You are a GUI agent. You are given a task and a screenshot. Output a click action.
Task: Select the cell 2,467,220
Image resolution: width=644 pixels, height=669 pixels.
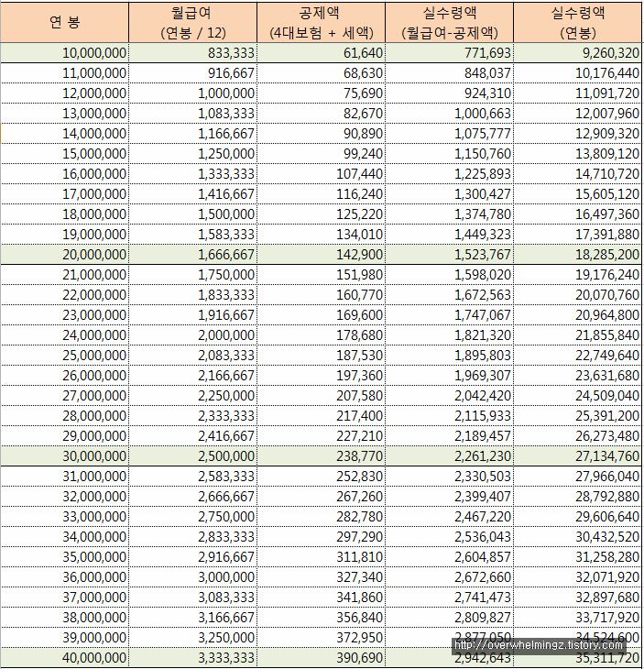click(450, 516)
